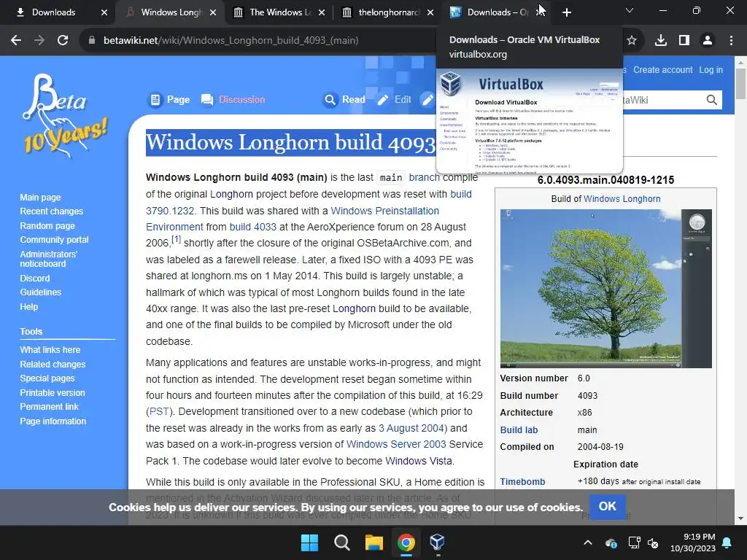
Task: Click citation reference [1]
Action: pos(177,239)
